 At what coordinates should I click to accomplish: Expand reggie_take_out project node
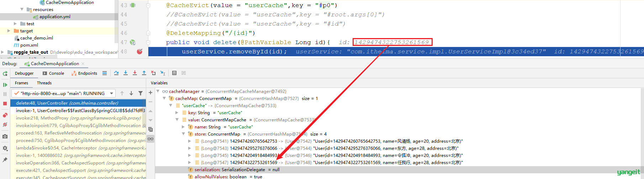click(x=3, y=52)
